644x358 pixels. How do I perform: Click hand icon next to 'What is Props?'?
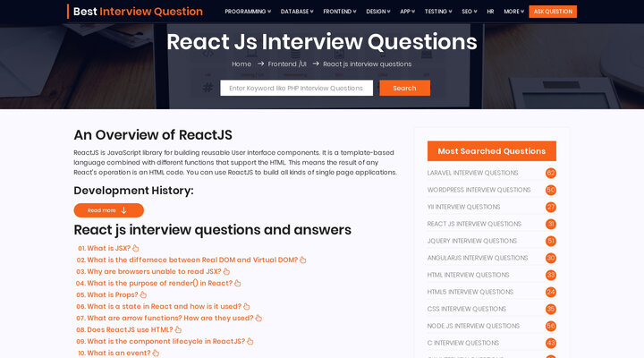[143, 294]
